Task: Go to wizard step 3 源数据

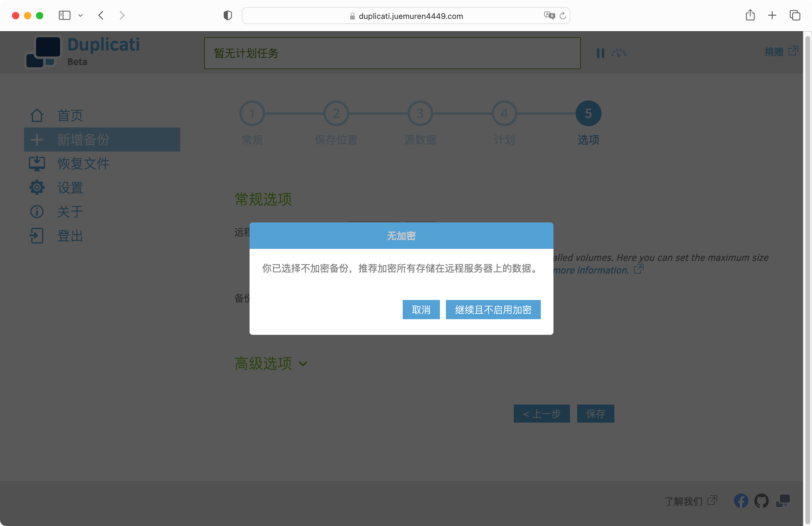Action: [x=420, y=113]
